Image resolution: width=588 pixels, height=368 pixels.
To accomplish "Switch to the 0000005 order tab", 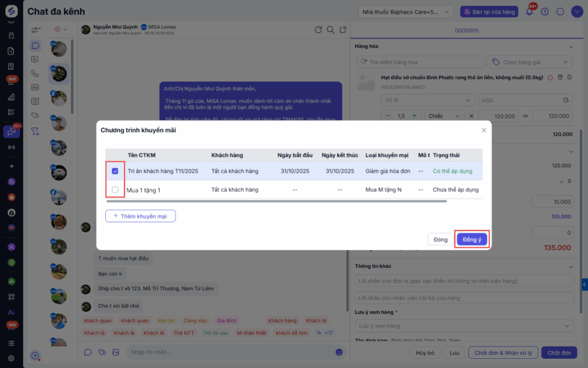I will pos(466,30).
